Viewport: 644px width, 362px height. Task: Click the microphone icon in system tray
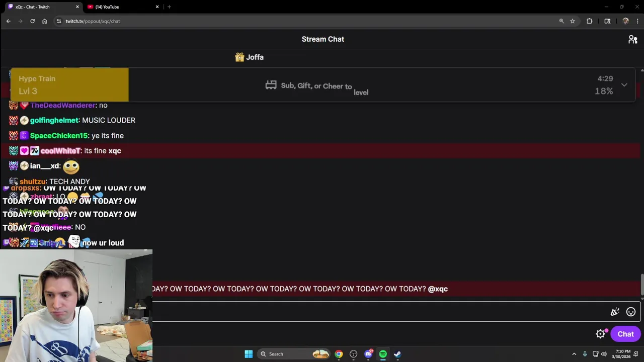[x=585, y=354]
